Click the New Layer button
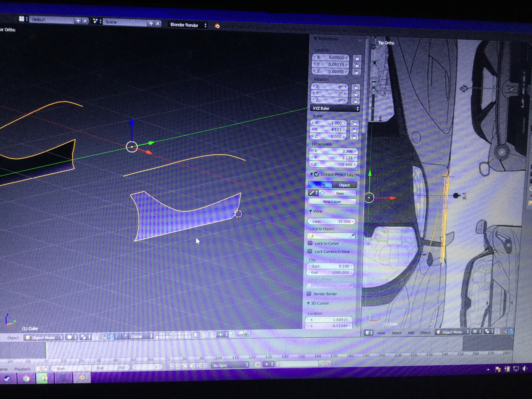Screen dimensions: 532x399 [x=332, y=202]
